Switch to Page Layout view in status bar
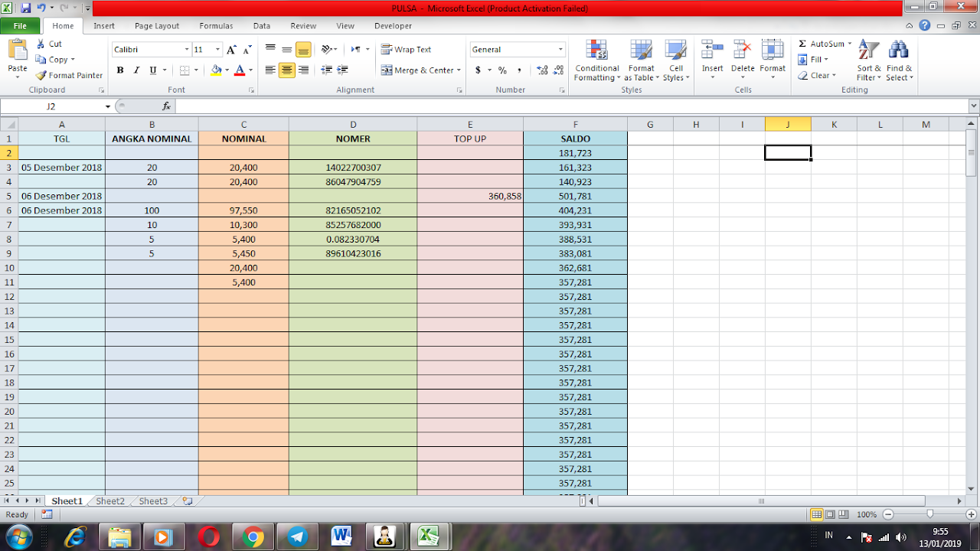Screen dimensions: 980x551 (830, 514)
